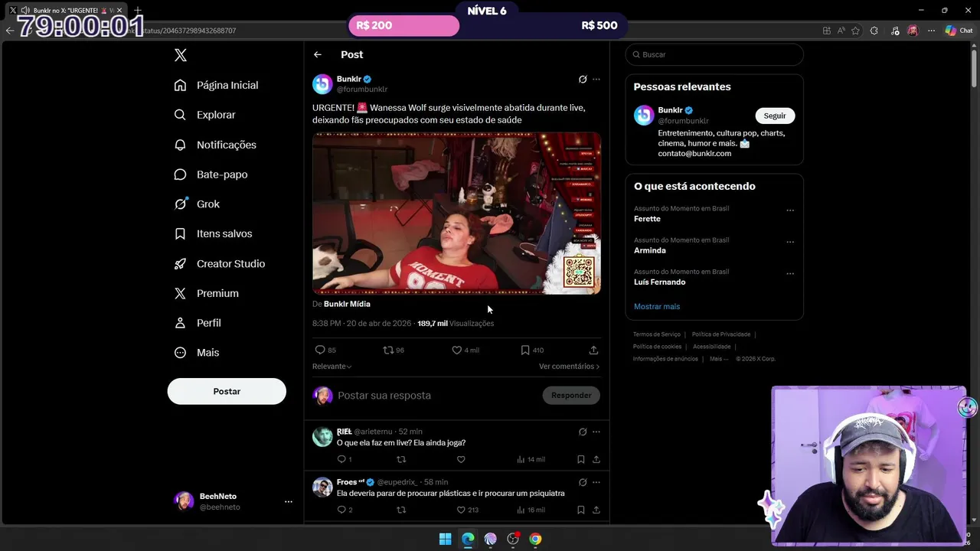
Task: Open Explorar in the sidebar
Action: (x=204, y=115)
